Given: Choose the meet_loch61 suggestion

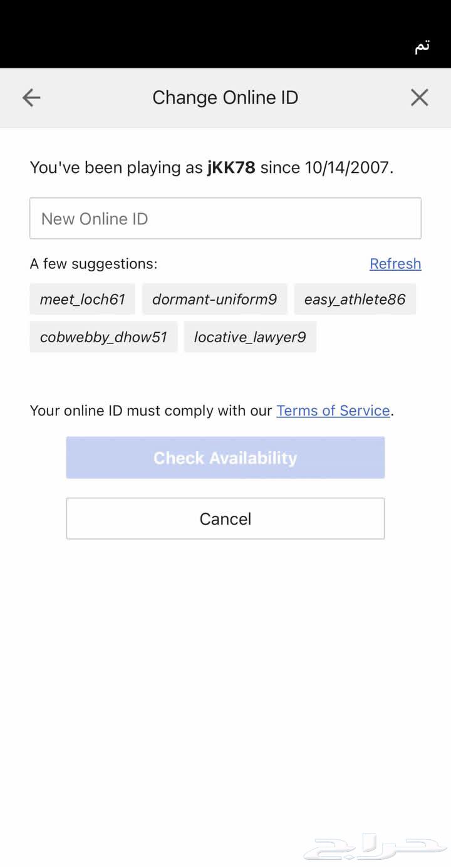Looking at the screenshot, I should (x=83, y=300).
